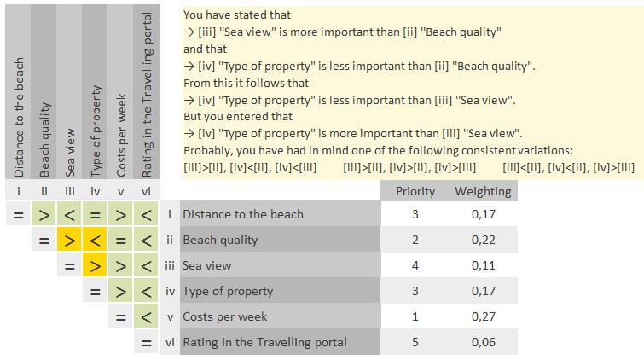644x360 pixels.
Task: Click Costs per week versus Travelling portal rating cell
Action: click(x=146, y=316)
